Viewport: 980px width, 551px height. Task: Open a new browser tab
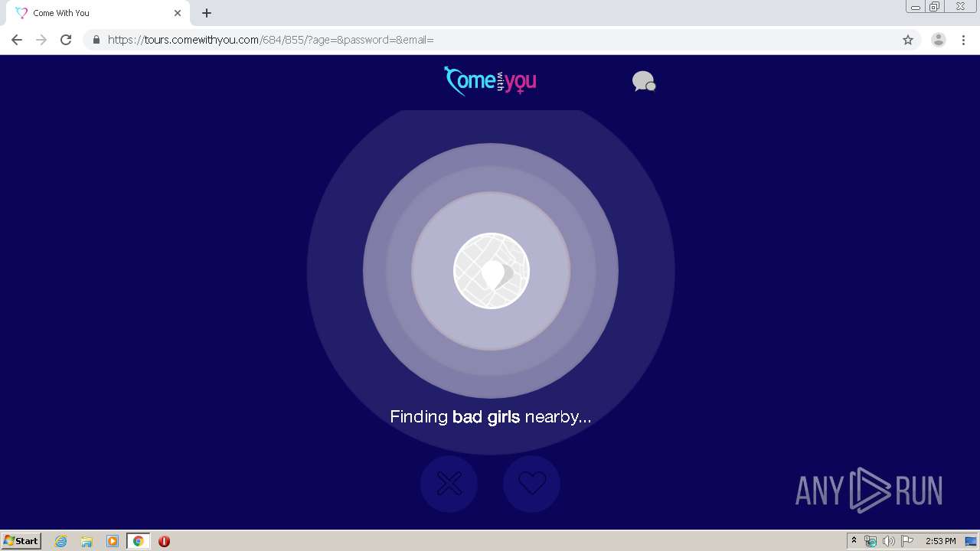207,13
